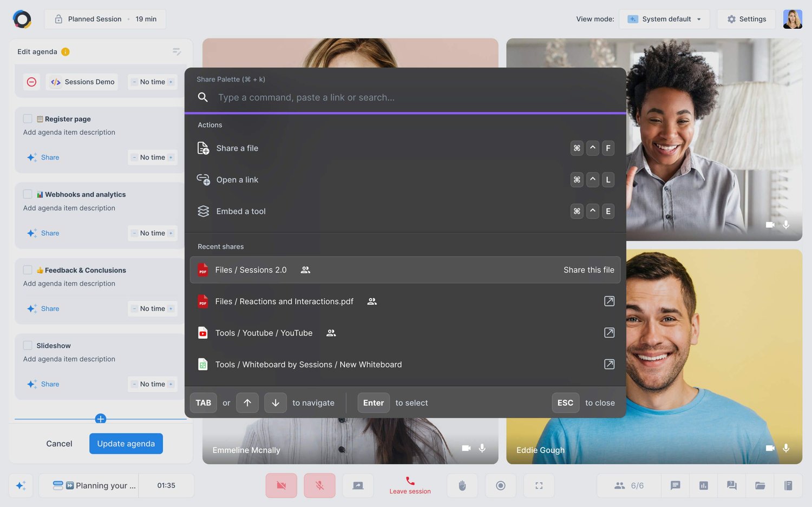Tick the Webhooks and analytics checkbox
The image size is (812, 507).
point(28,194)
